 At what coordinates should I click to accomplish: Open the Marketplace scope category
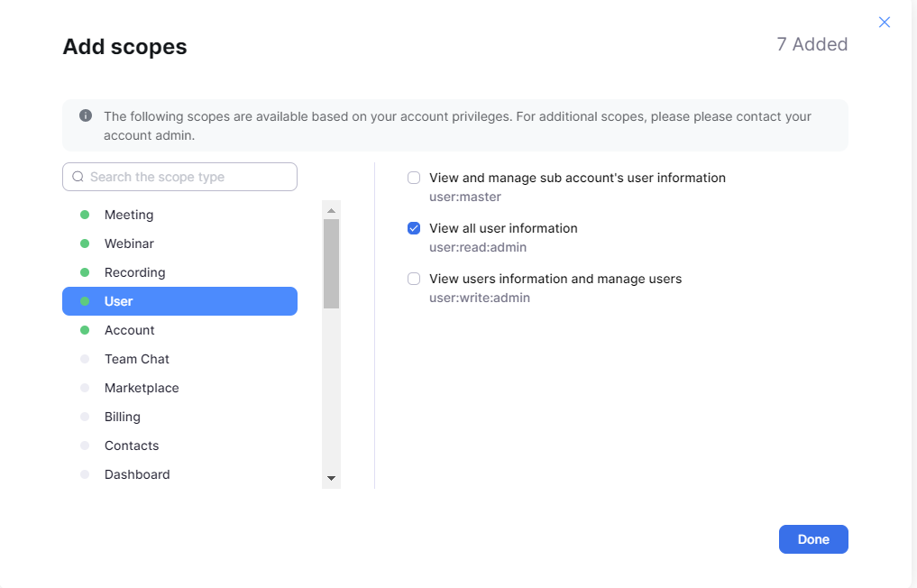click(x=142, y=388)
